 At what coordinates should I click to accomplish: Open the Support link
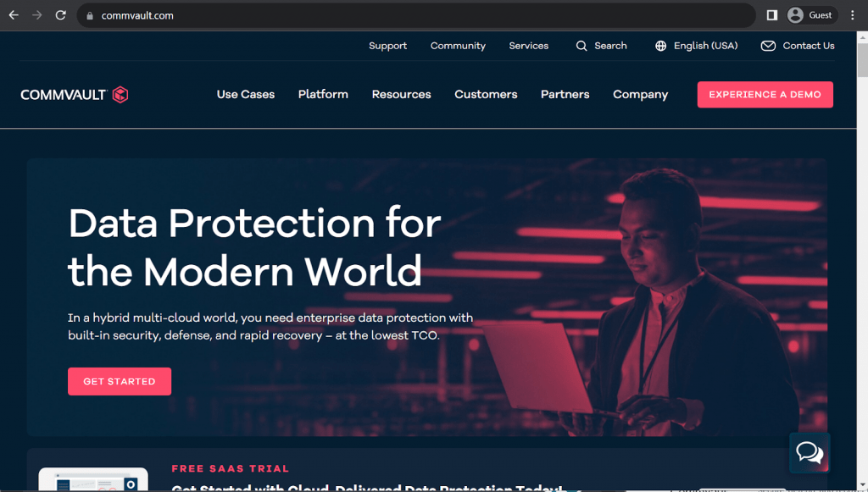tap(388, 46)
